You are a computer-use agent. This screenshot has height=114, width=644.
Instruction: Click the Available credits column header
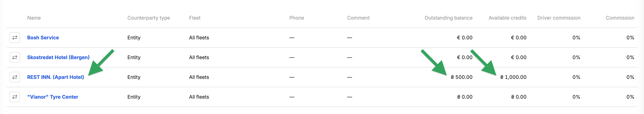(x=508, y=18)
